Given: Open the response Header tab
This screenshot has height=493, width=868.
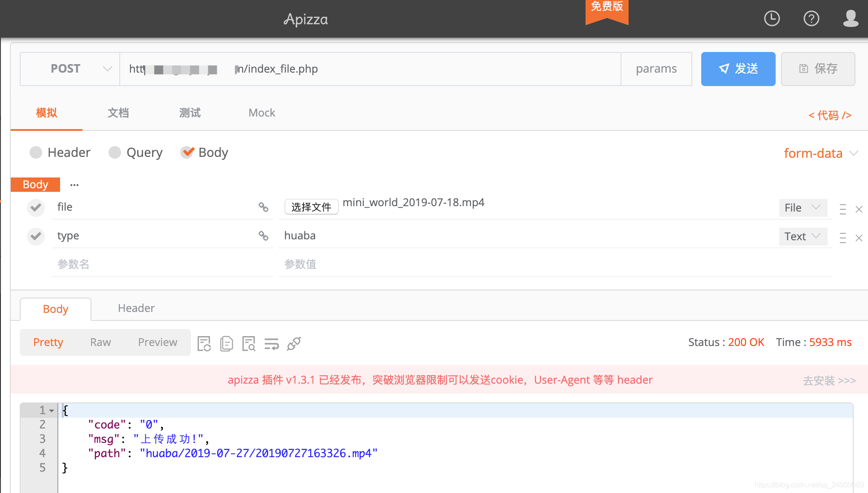Looking at the screenshot, I should [x=136, y=308].
